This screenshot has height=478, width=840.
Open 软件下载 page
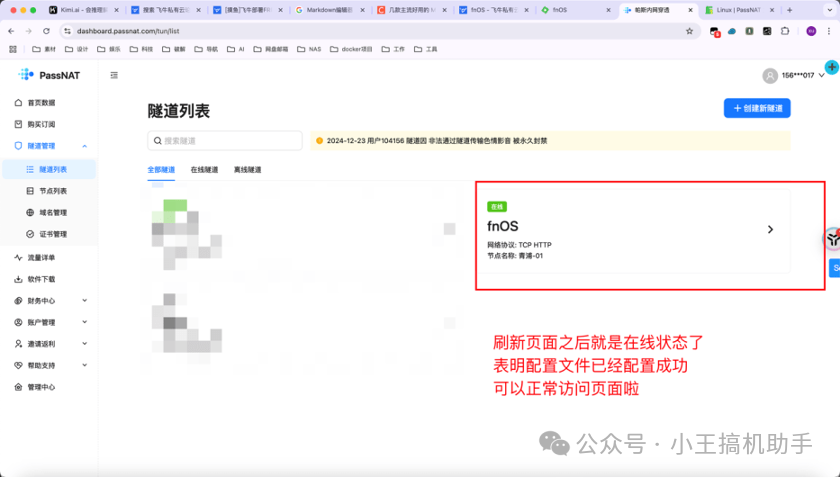41,279
